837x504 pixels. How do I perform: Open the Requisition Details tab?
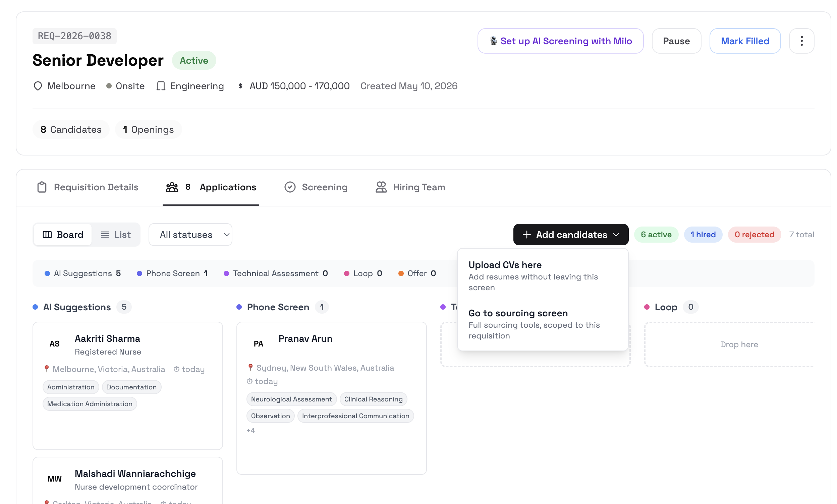coord(87,187)
